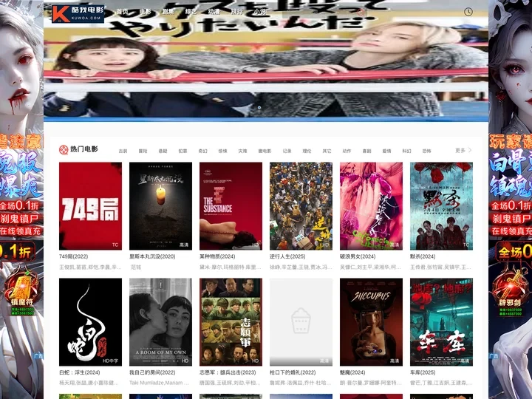Screen dimensions: 532x399
Task: Click the title link 车库(2025)
Action: point(423,372)
